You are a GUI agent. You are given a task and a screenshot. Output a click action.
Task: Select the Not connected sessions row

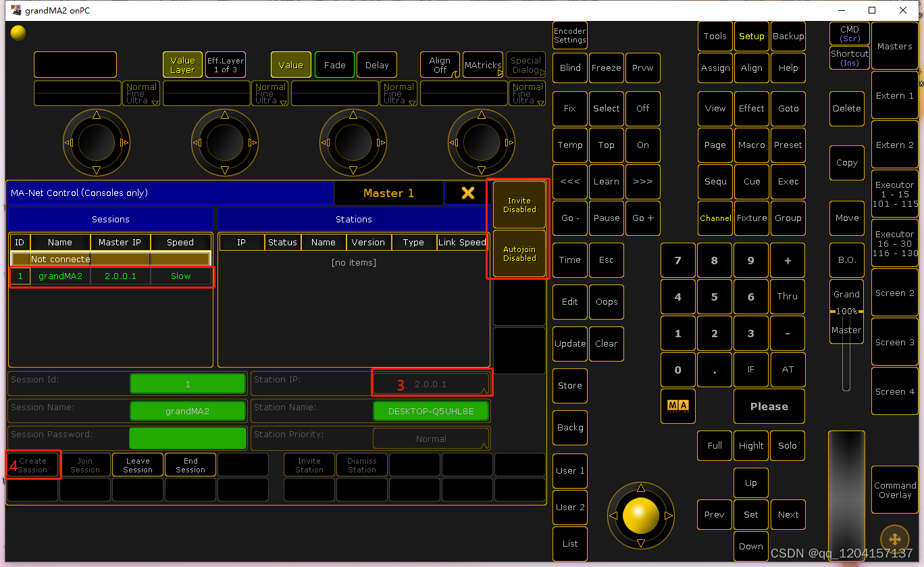coord(111,259)
